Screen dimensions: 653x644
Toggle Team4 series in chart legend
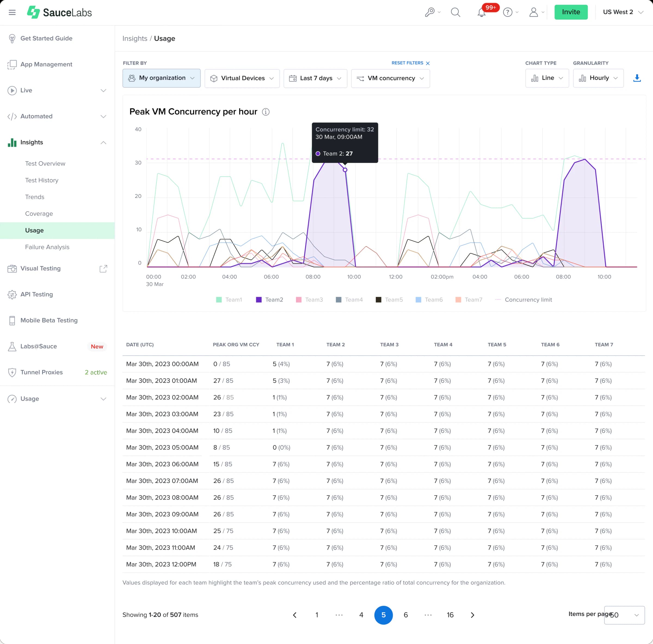349,300
